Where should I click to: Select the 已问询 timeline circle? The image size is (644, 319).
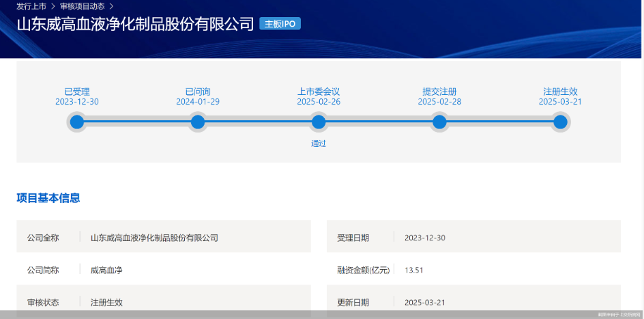click(198, 122)
